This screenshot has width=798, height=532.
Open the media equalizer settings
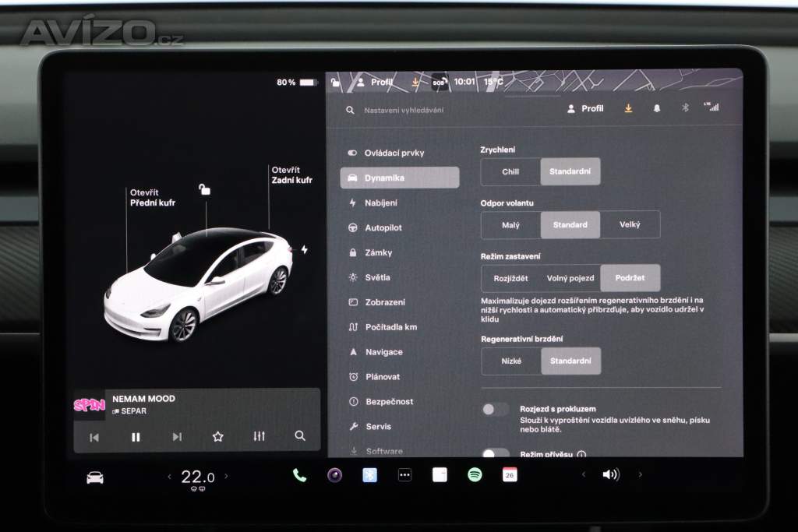pyautogui.click(x=259, y=436)
